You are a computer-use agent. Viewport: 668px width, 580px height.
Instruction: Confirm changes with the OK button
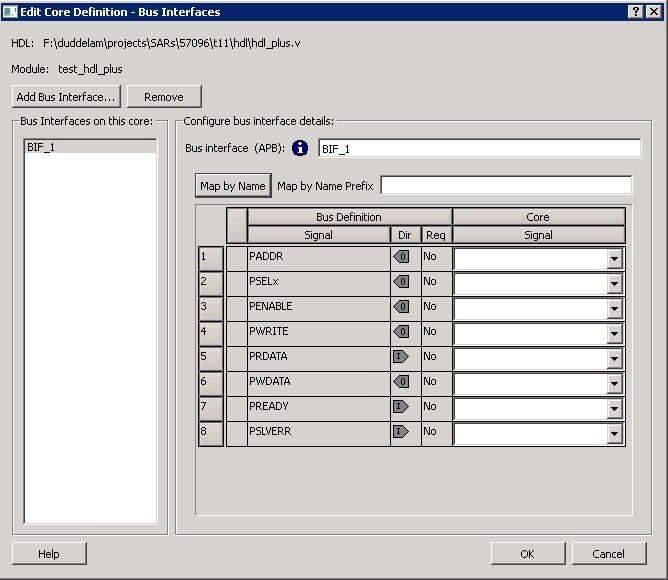point(527,554)
